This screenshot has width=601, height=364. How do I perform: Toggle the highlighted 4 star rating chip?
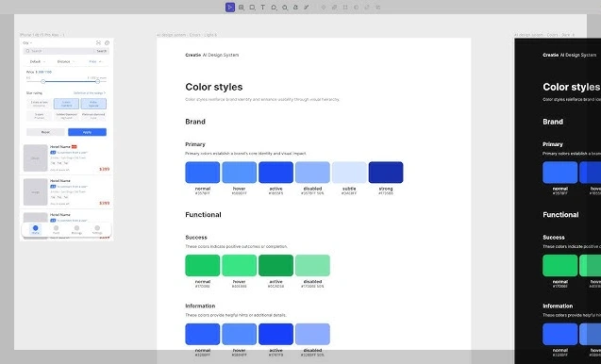tap(93, 104)
